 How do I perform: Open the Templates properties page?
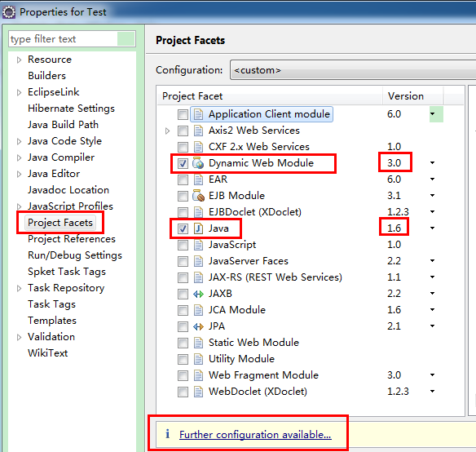coord(52,321)
